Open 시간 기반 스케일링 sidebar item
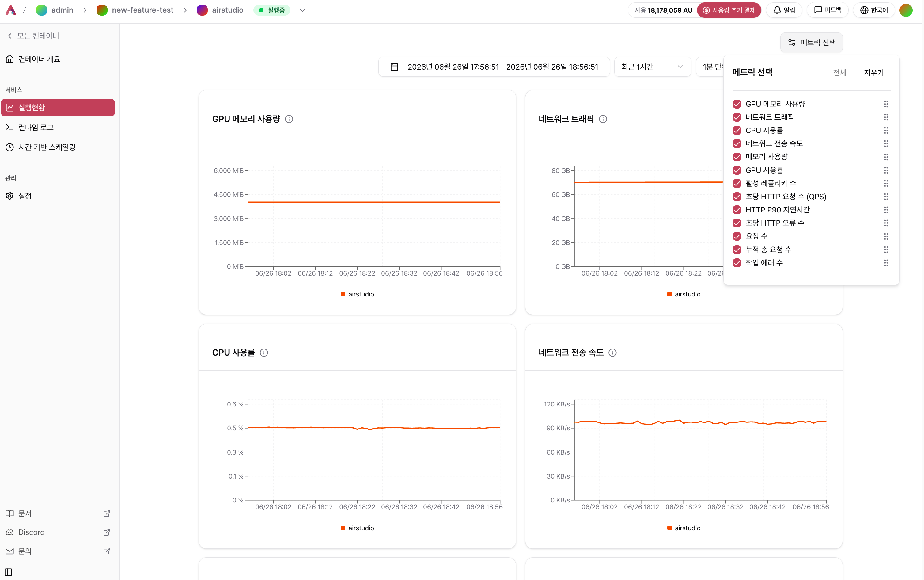The image size is (924, 580). coord(58,147)
